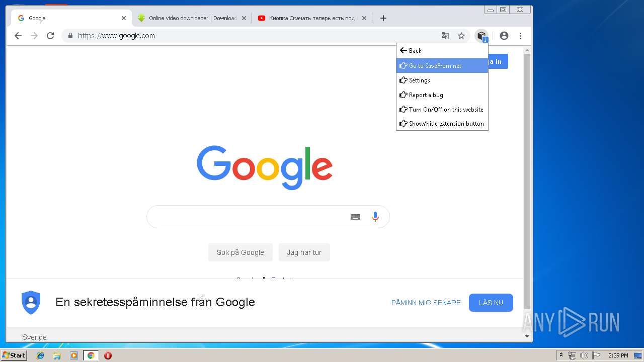Click the Google logo
644x362 pixels.
point(265,167)
